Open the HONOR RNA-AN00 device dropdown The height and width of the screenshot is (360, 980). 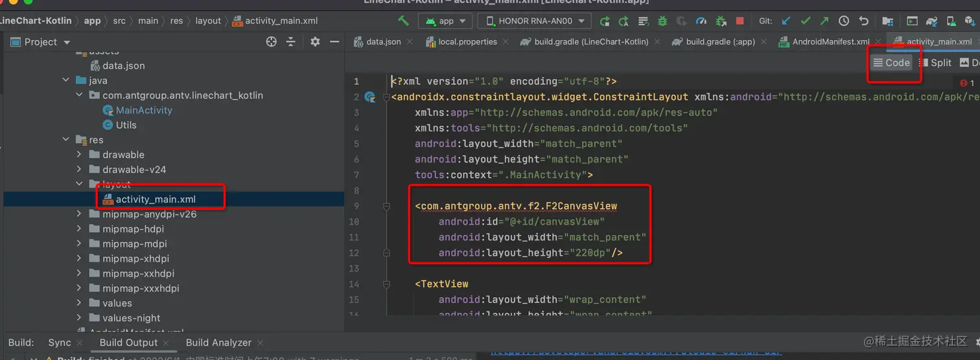click(x=534, y=21)
